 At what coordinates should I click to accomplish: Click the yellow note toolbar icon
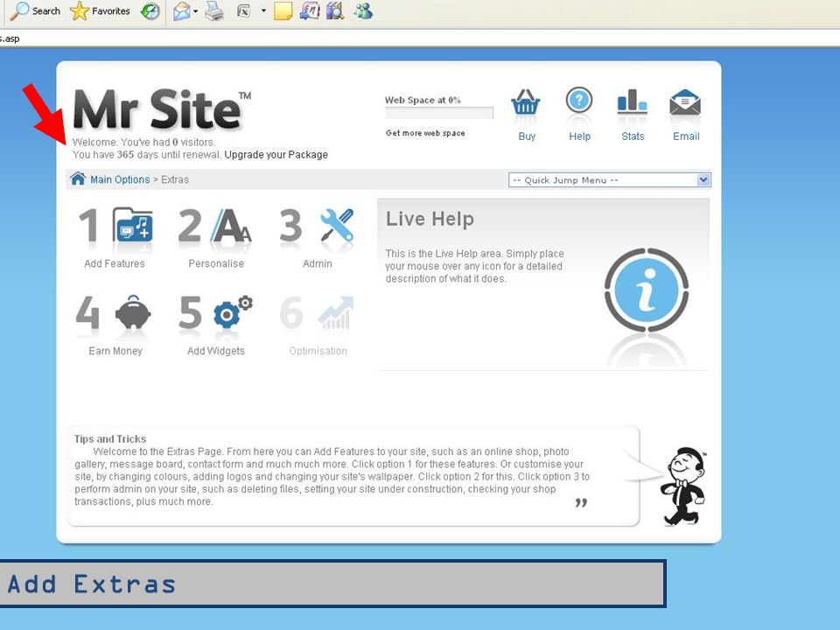283,11
